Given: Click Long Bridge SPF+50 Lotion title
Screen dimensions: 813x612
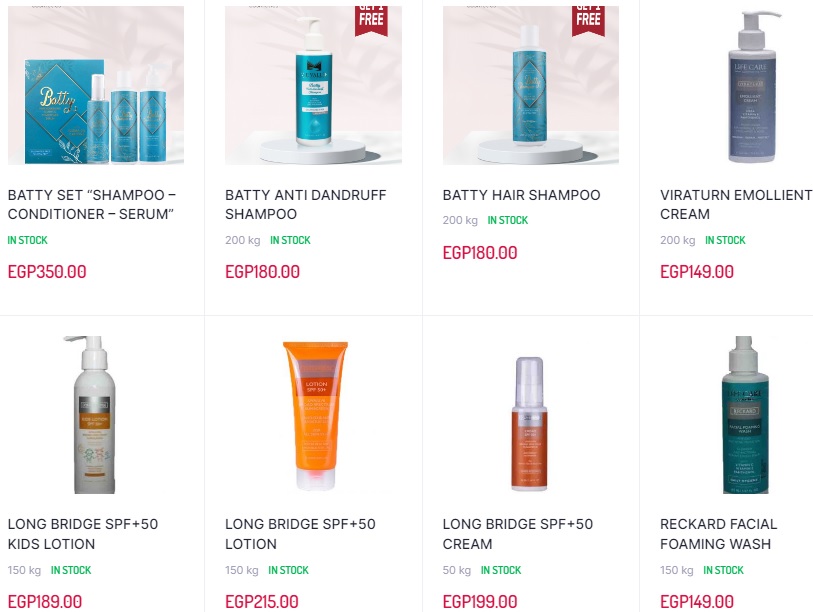Looking at the screenshot, I should pyautogui.click(x=300, y=534).
